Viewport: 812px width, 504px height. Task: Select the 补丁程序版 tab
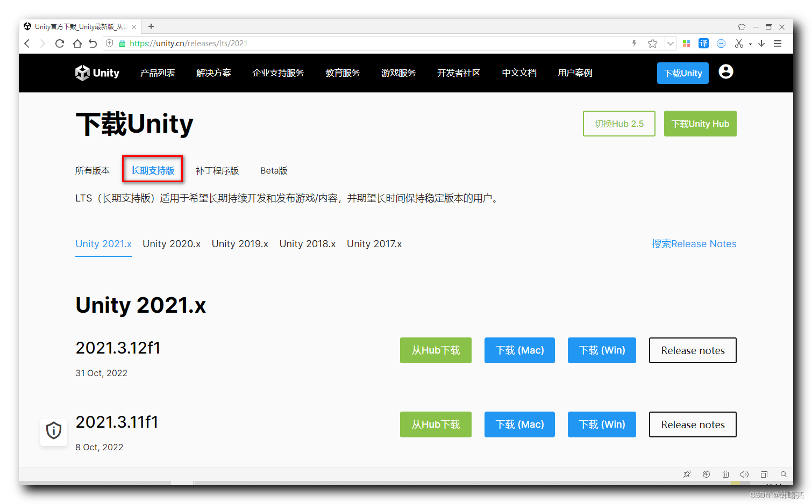(x=217, y=170)
